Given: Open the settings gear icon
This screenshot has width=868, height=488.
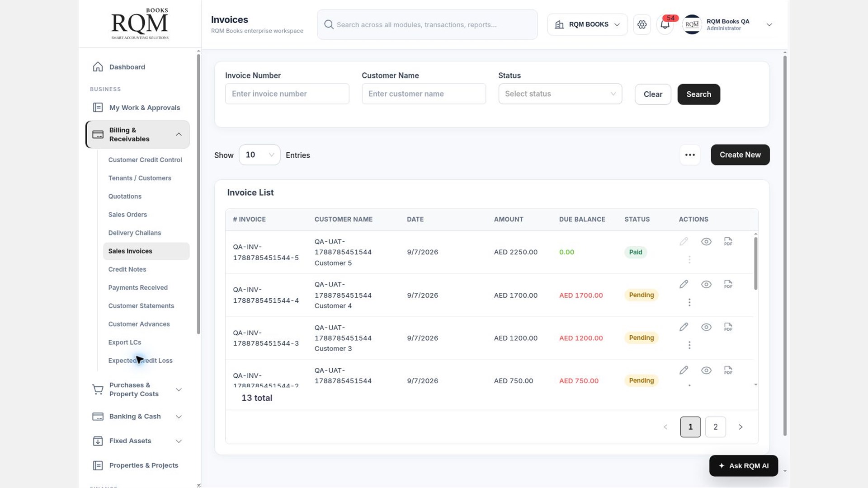Looking at the screenshot, I should click(x=642, y=24).
